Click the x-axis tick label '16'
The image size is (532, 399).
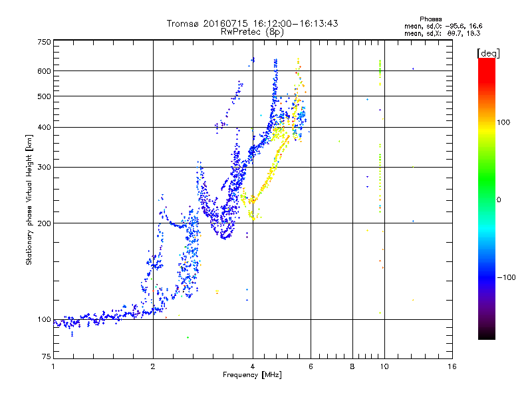452,366
